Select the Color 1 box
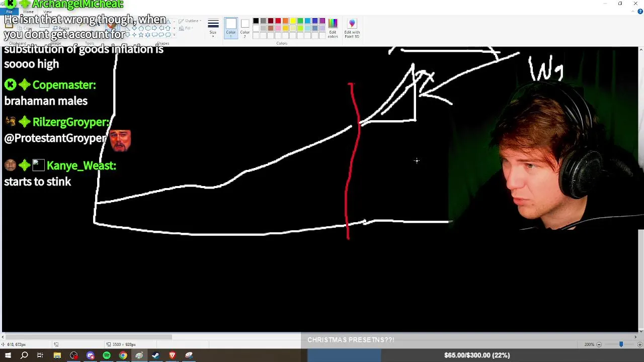The image size is (644, 362). coord(231,27)
